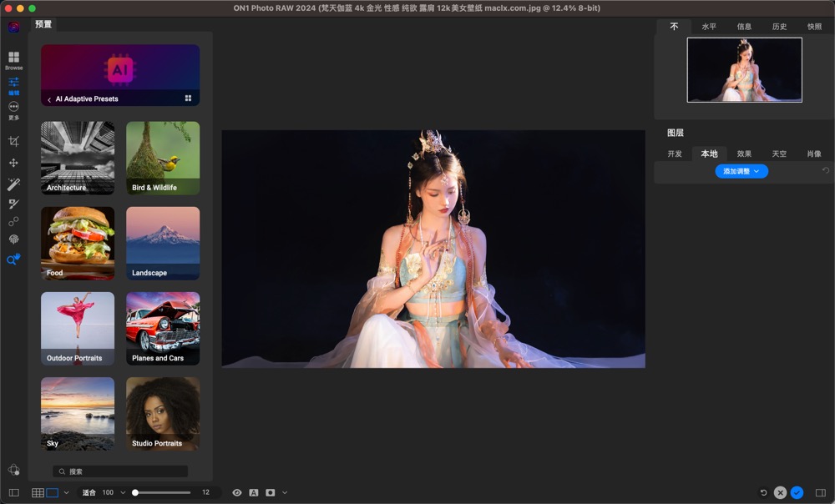The width and height of the screenshot is (835, 504).
Task: Toggle the eye preview icon
Action: click(x=237, y=493)
